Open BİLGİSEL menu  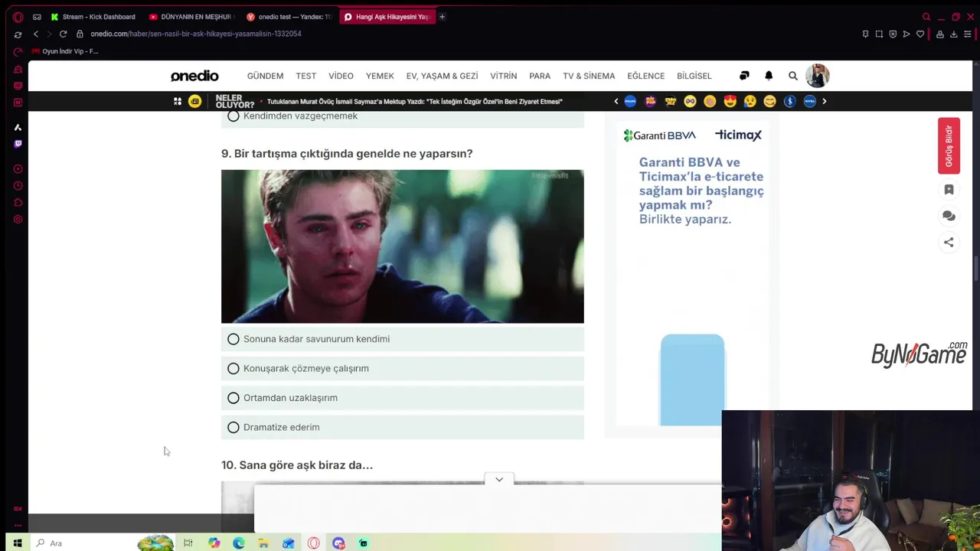[694, 76]
